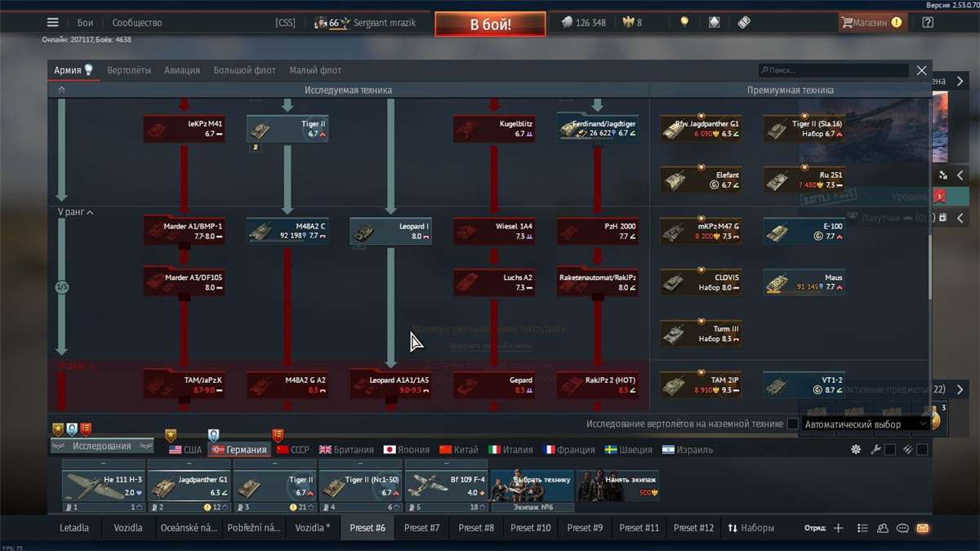Image resolution: width=980 pixels, height=551 pixels.
Task: Click the Battle Pass icon in the top bar
Action: tap(743, 22)
